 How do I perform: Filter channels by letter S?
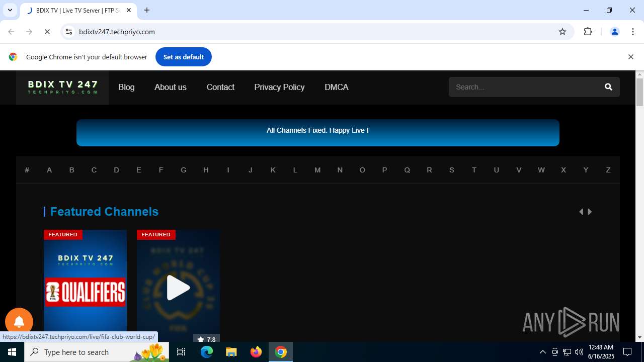point(452,170)
